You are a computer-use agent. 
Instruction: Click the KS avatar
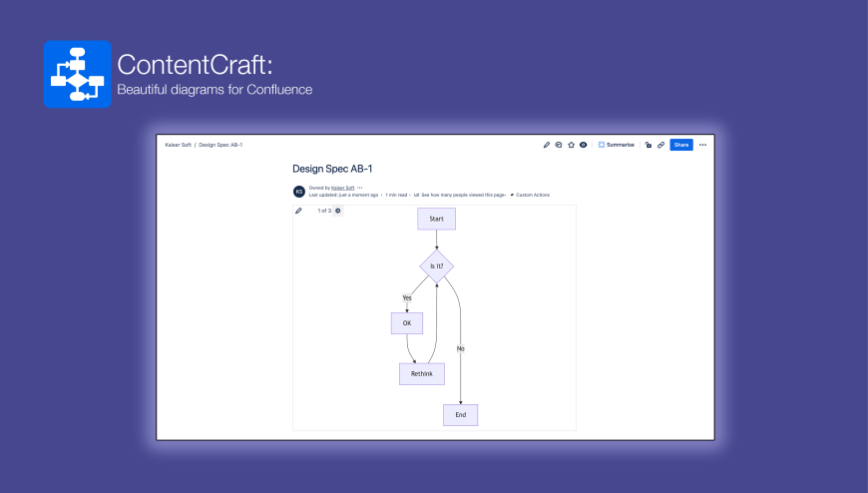click(299, 192)
